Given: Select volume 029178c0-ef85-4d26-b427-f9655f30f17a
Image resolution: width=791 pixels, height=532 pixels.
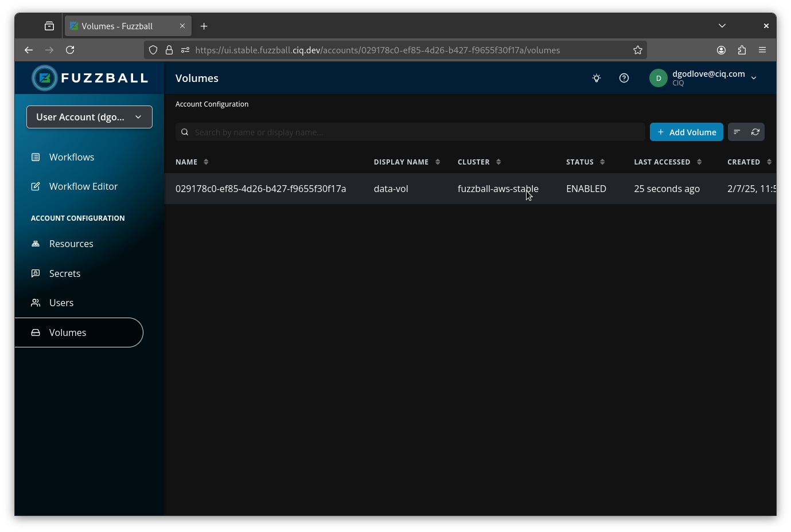Looking at the screenshot, I should pyautogui.click(x=260, y=189).
